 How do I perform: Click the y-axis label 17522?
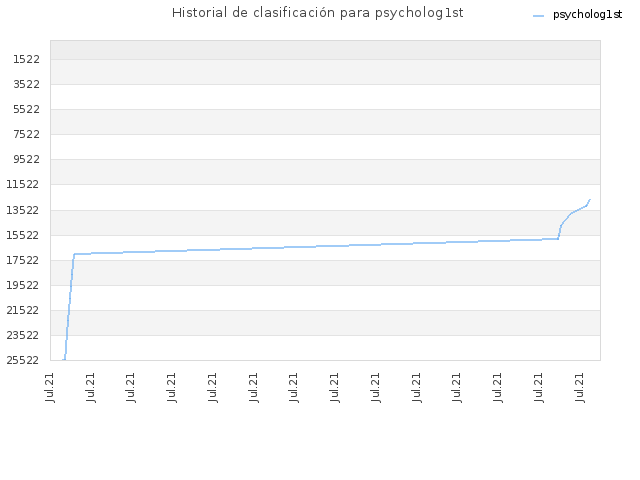tap(23, 260)
